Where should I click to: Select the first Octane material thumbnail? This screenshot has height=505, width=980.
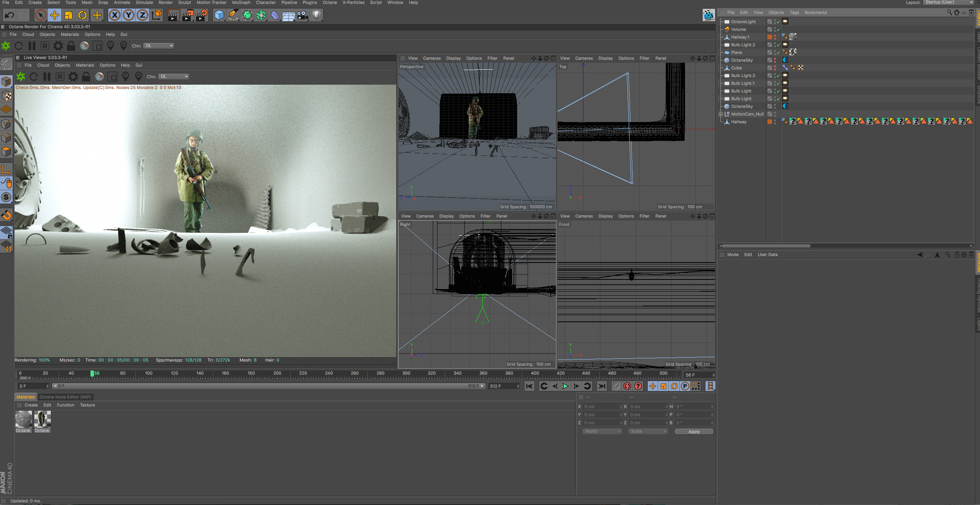[23, 419]
